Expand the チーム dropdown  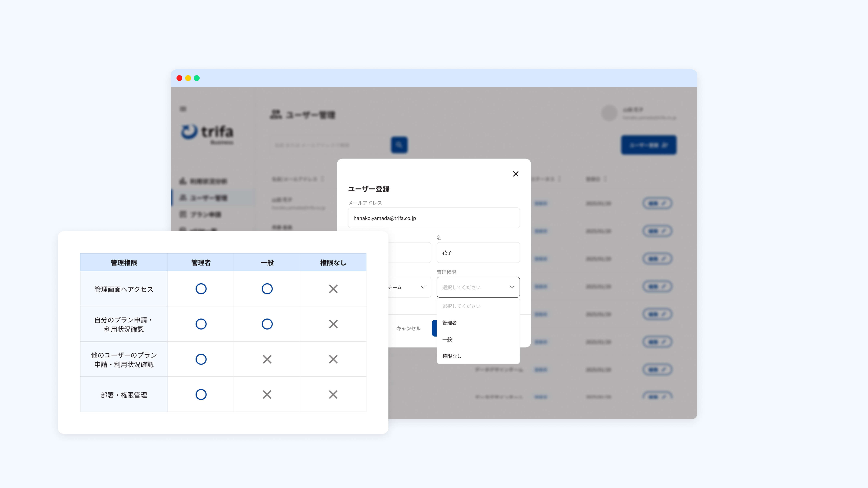423,287
